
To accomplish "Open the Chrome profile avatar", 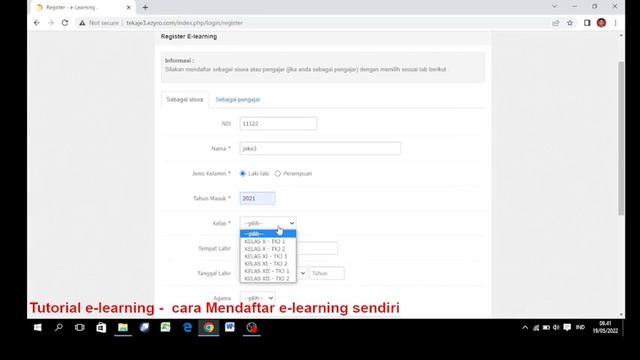I will (601, 23).
